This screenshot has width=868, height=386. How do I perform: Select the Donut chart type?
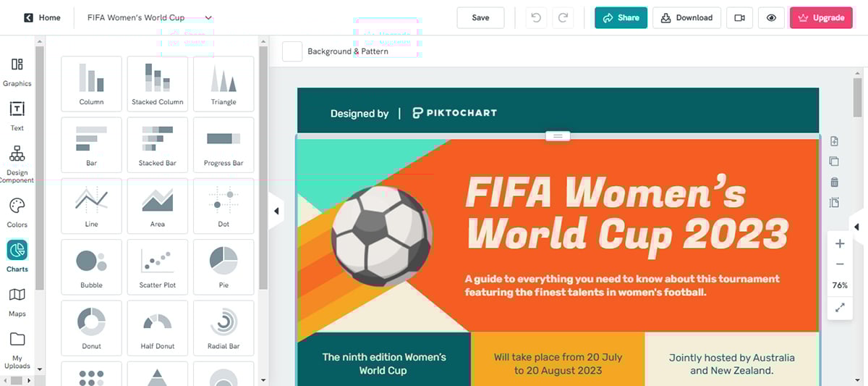click(x=91, y=330)
